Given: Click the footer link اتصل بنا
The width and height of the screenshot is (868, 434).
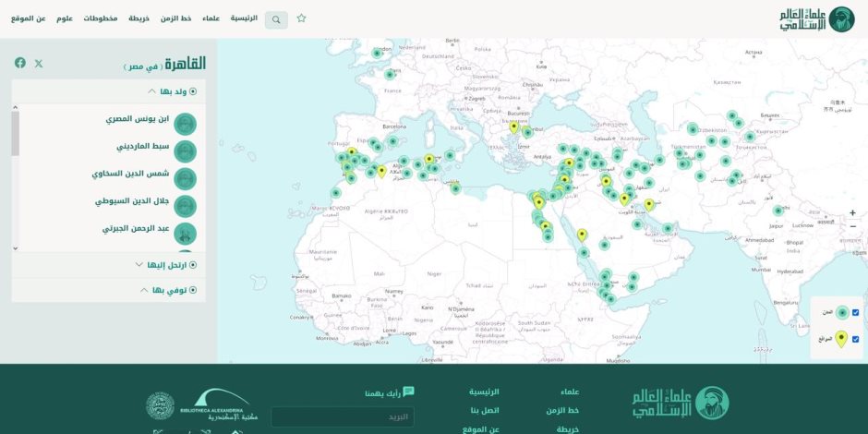Looking at the screenshot, I should 485,411.
